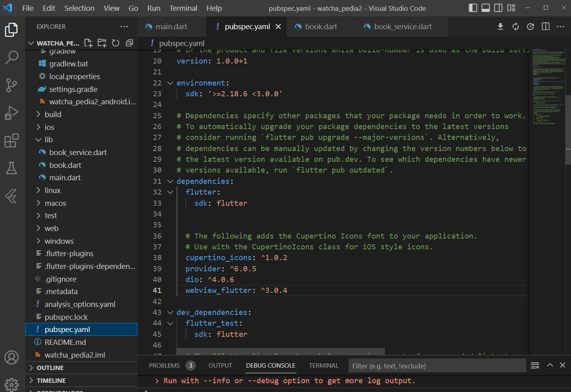Open the Flutter sidebar view

[11, 196]
